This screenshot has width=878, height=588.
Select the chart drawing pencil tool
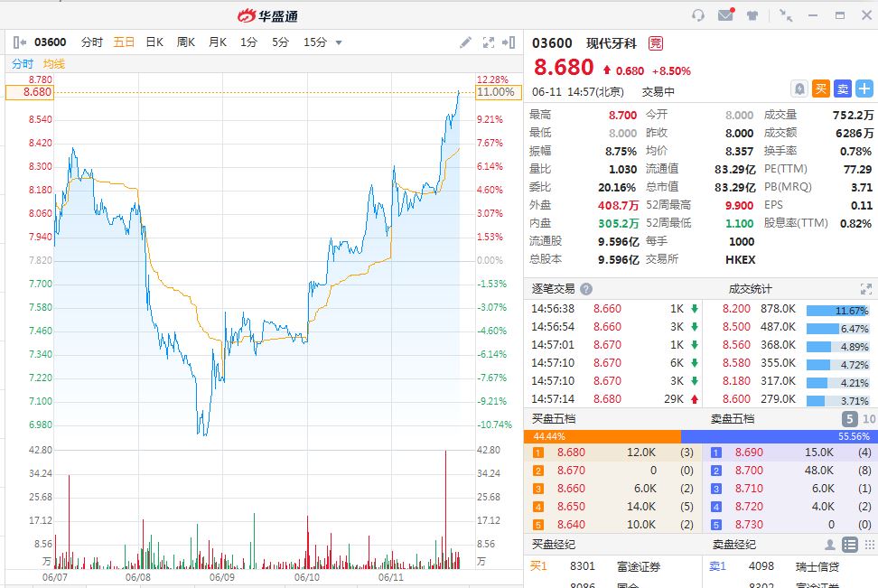pyautogui.click(x=465, y=42)
